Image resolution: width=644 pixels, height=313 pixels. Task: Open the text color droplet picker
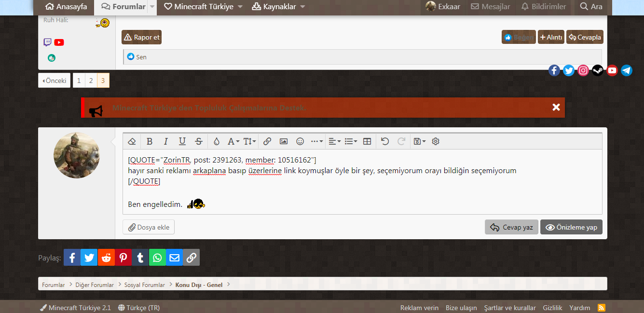[x=217, y=141]
